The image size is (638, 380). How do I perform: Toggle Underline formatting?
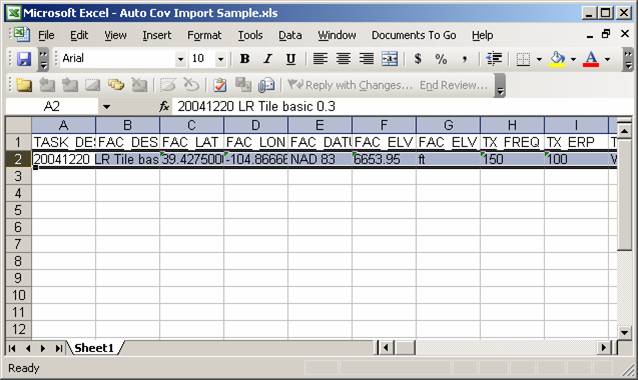(291, 59)
